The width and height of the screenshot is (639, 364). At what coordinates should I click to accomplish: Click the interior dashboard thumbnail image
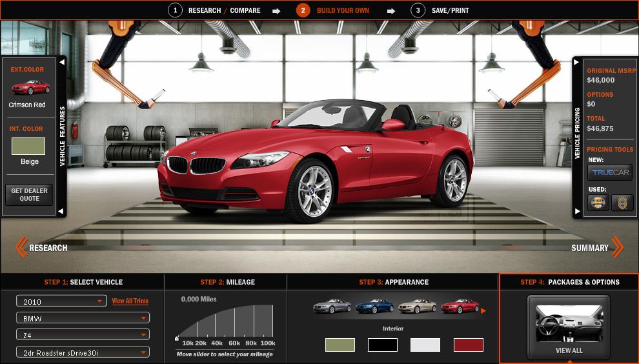tap(569, 323)
